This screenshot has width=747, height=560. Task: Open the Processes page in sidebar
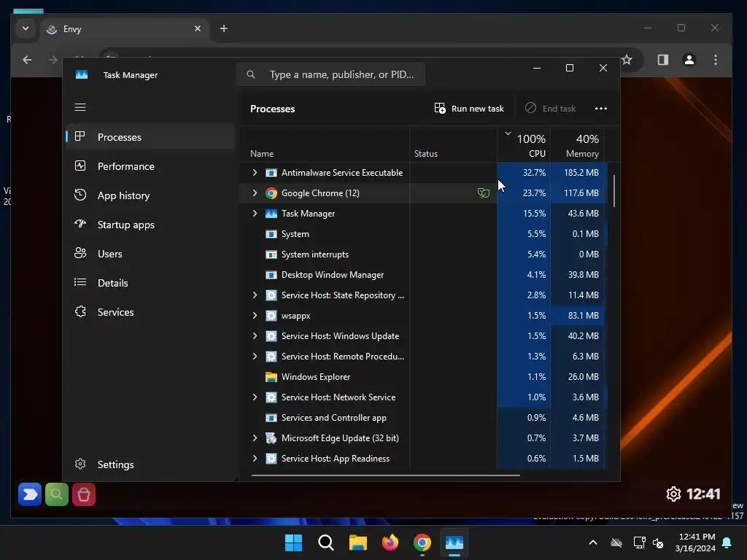pos(150,136)
